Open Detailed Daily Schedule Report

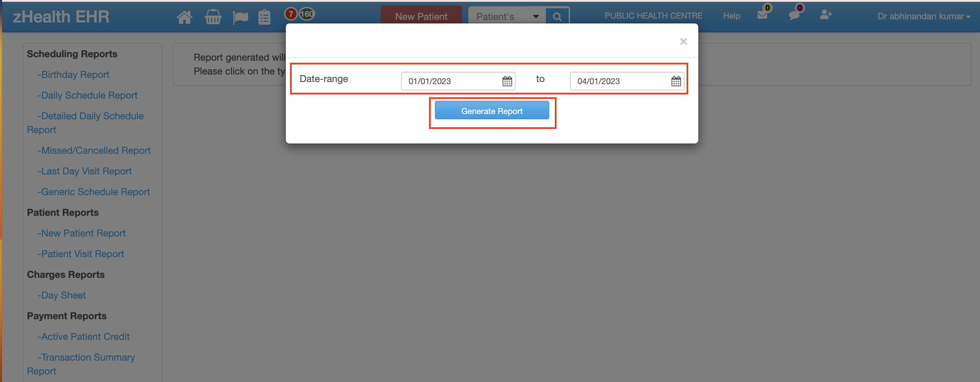85,122
